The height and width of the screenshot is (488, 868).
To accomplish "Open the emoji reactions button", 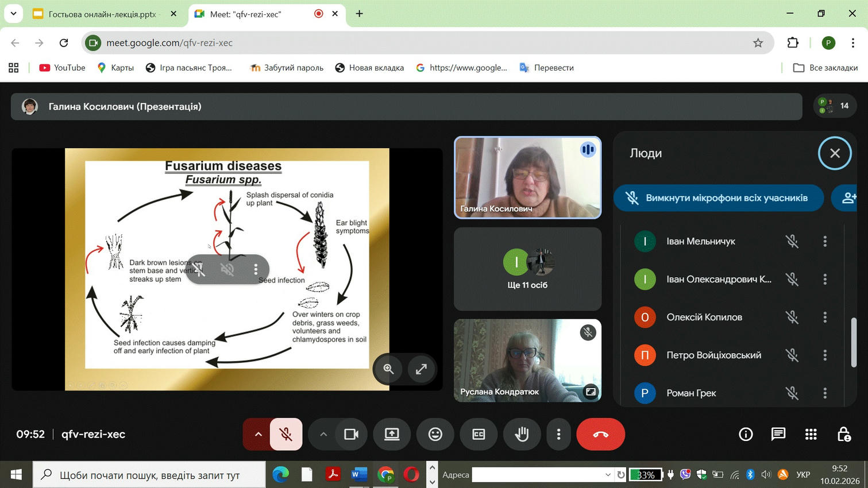I will click(x=435, y=435).
